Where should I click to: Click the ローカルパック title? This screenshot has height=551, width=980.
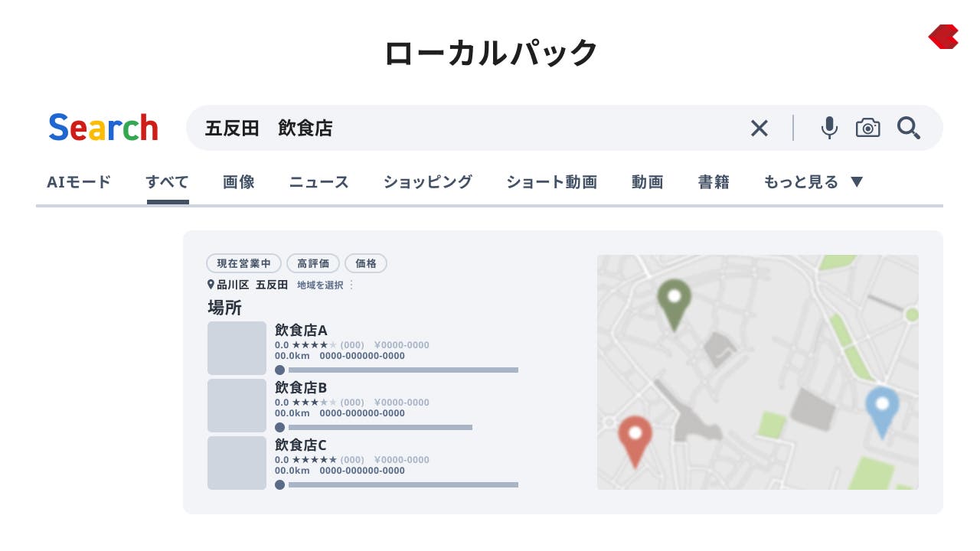point(490,53)
